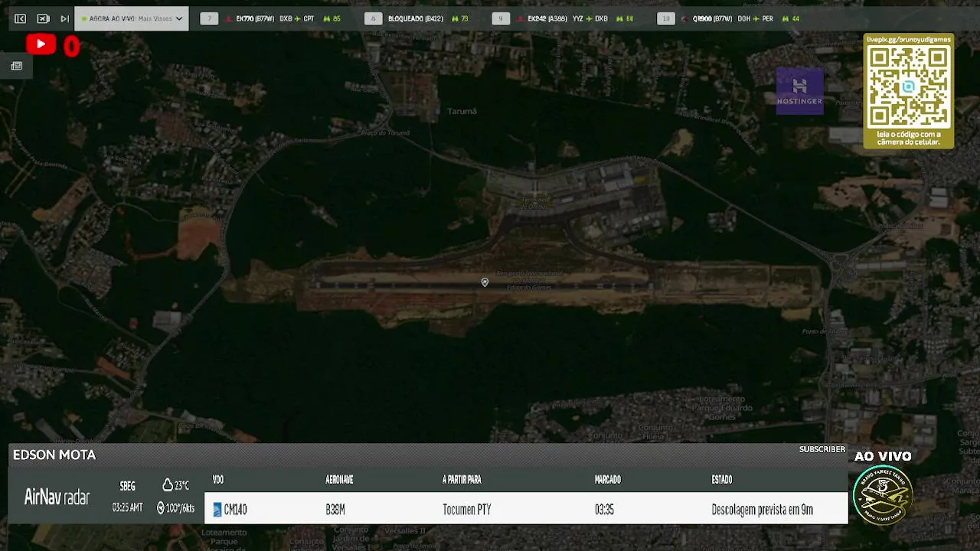
Task: Click the wind indicator 100°/6kts
Action: pyautogui.click(x=175, y=507)
